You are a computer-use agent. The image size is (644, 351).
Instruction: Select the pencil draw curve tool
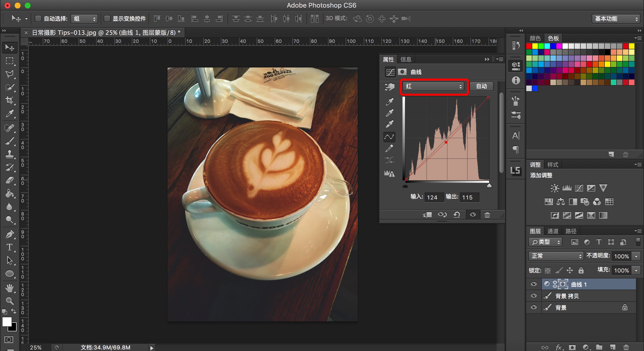tap(389, 149)
